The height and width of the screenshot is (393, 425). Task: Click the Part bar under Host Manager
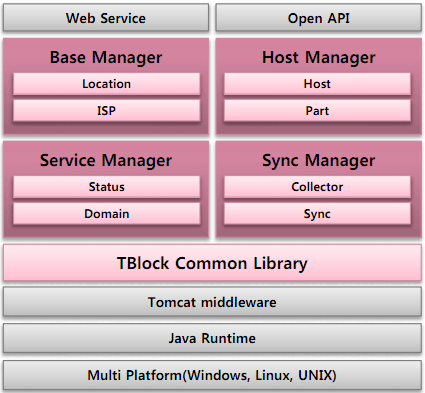coord(317,111)
